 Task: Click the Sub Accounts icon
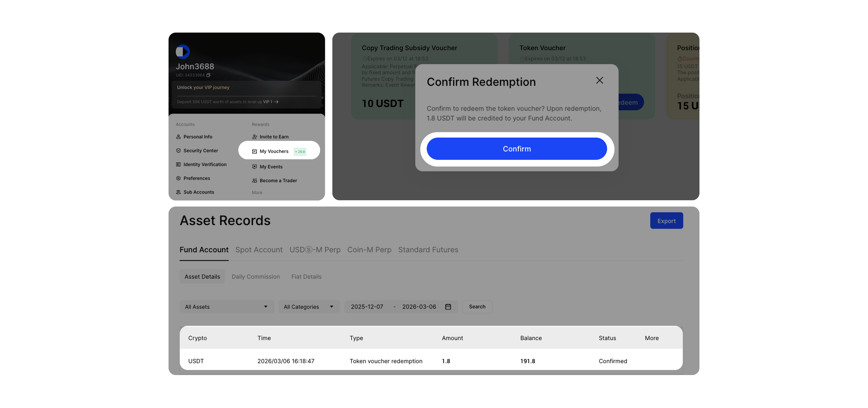pyautogui.click(x=178, y=192)
